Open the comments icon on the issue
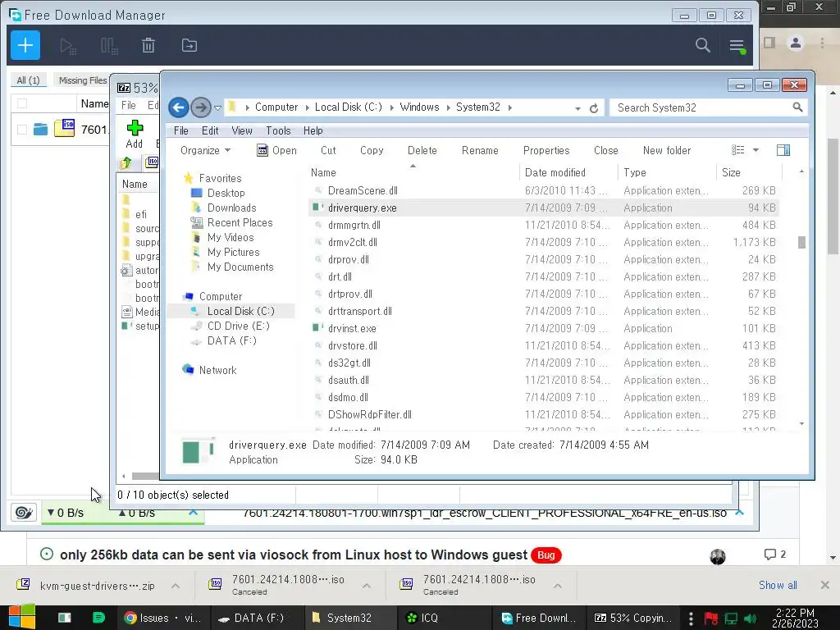This screenshot has height=630, width=840. [x=769, y=555]
